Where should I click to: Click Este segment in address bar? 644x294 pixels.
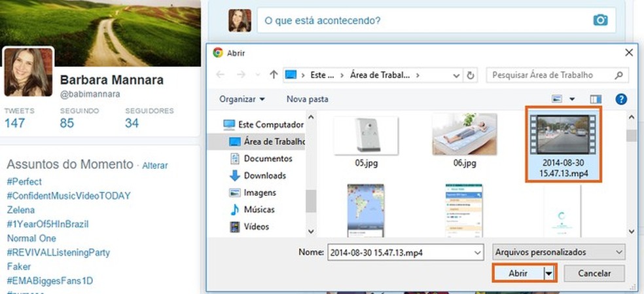coord(322,76)
